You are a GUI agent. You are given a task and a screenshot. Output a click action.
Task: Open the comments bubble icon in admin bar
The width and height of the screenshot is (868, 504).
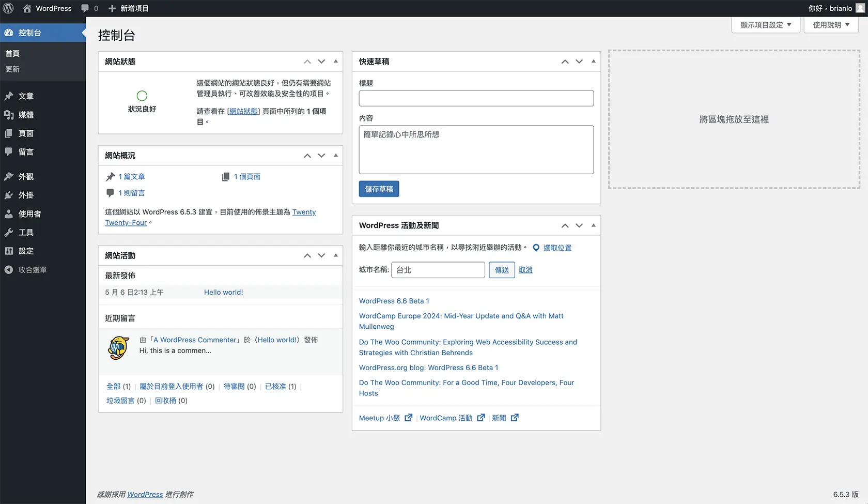click(85, 8)
